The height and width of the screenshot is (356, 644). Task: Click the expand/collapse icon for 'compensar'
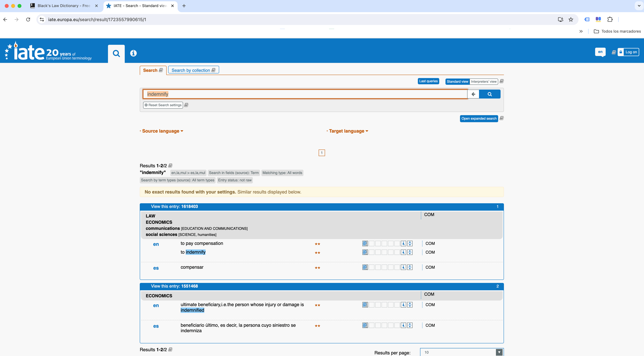tap(410, 267)
